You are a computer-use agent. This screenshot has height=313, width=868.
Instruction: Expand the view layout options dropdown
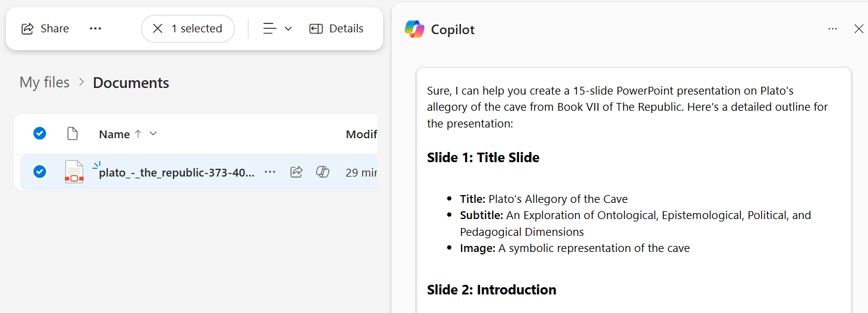(278, 29)
